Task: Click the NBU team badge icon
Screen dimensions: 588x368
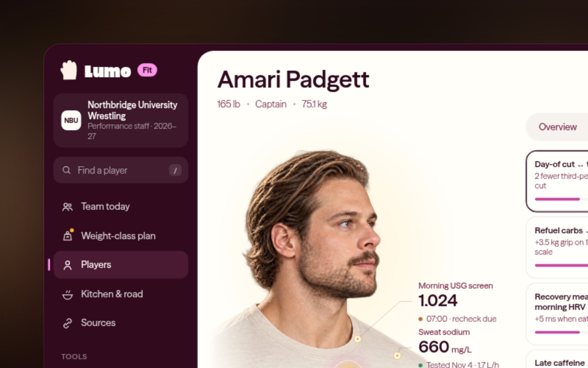Action: pos(71,120)
